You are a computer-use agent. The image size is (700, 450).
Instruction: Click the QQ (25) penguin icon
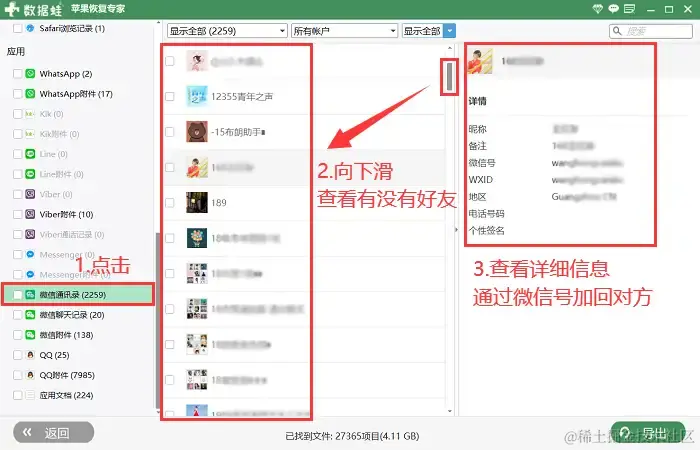point(30,355)
